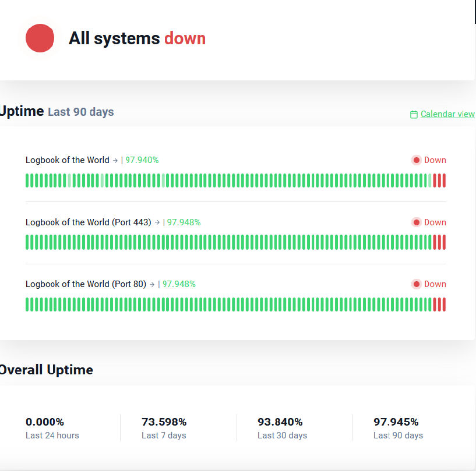Click the arrow icon after Logbook of the World (Port 80)
The width and height of the screenshot is (476, 471).
pyautogui.click(x=152, y=285)
